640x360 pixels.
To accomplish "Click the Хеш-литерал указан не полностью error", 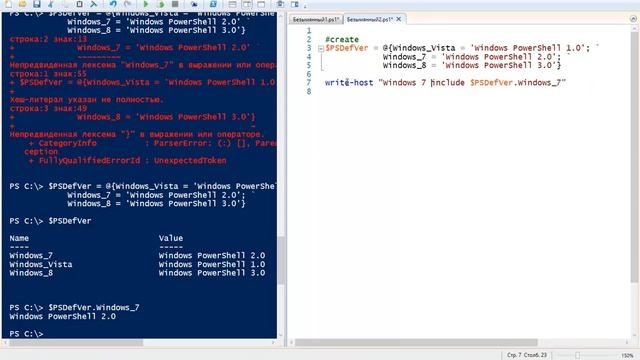I will click(86, 100).
